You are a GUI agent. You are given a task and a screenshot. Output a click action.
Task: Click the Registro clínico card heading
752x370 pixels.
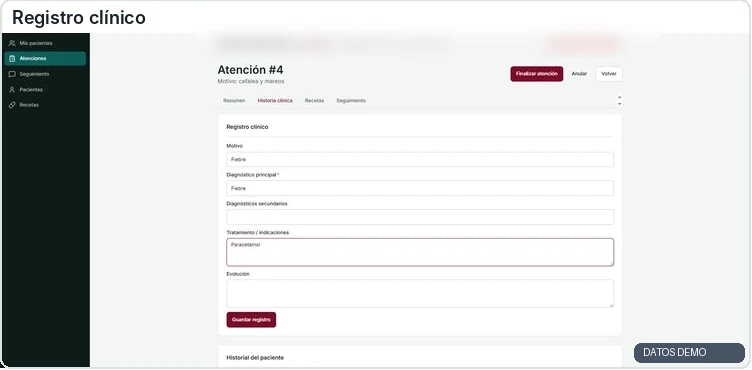tap(247, 127)
